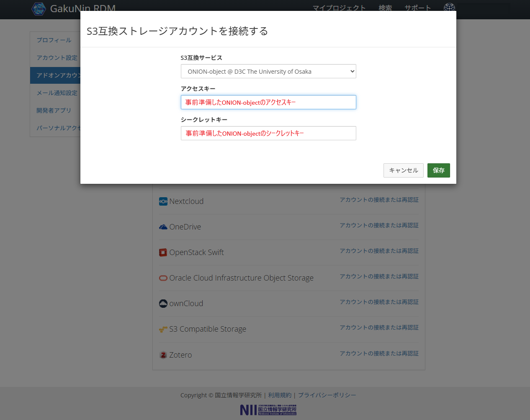Screen dimensions: 530x420
Task: Click the OneDrive cloud icon
Action: [163, 227]
